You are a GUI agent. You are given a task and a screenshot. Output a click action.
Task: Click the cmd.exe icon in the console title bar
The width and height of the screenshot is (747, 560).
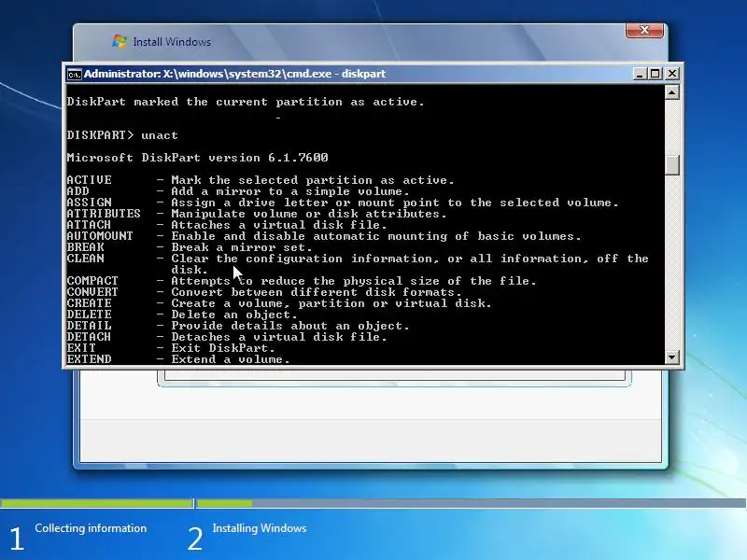point(74,75)
